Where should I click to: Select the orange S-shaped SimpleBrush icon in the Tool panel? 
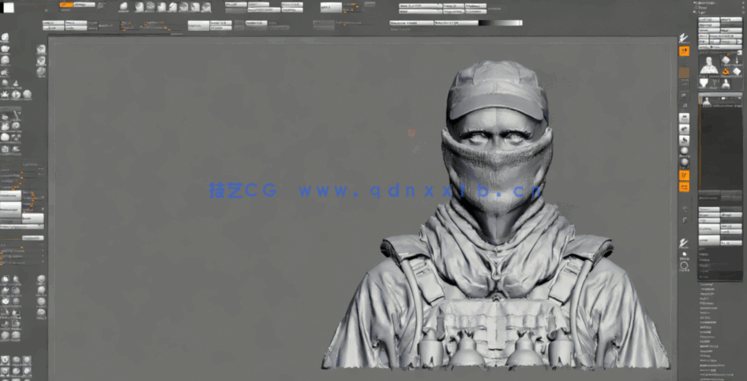pos(726,71)
